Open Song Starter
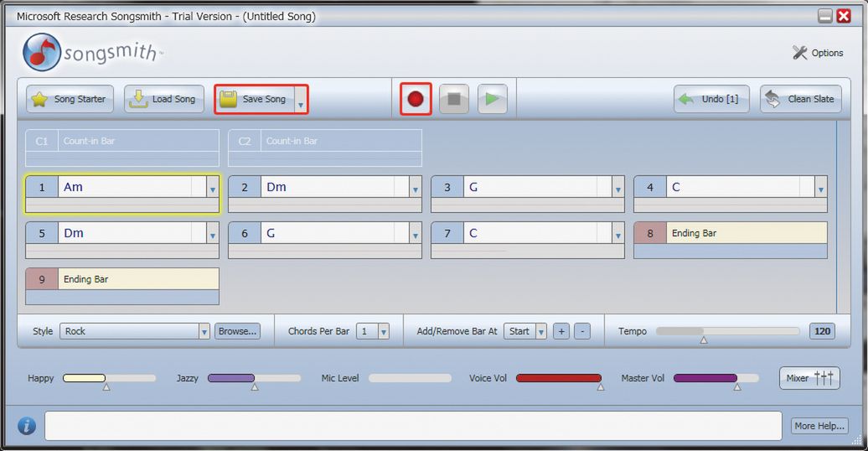This screenshot has width=868, height=451. click(x=70, y=99)
